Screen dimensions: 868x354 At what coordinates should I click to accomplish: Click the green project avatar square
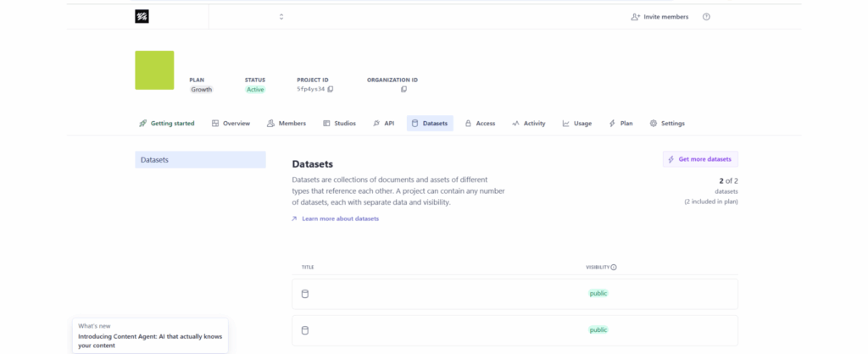point(154,70)
